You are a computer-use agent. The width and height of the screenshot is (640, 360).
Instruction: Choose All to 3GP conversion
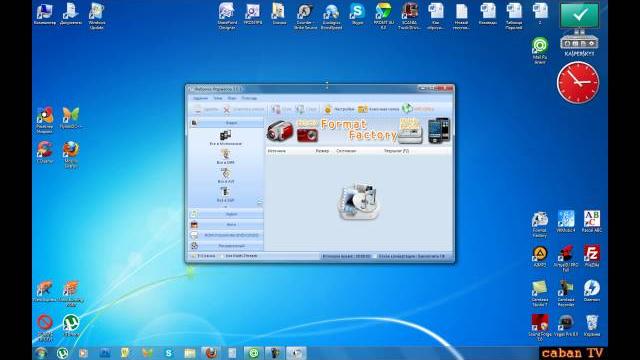(x=225, y=194)
